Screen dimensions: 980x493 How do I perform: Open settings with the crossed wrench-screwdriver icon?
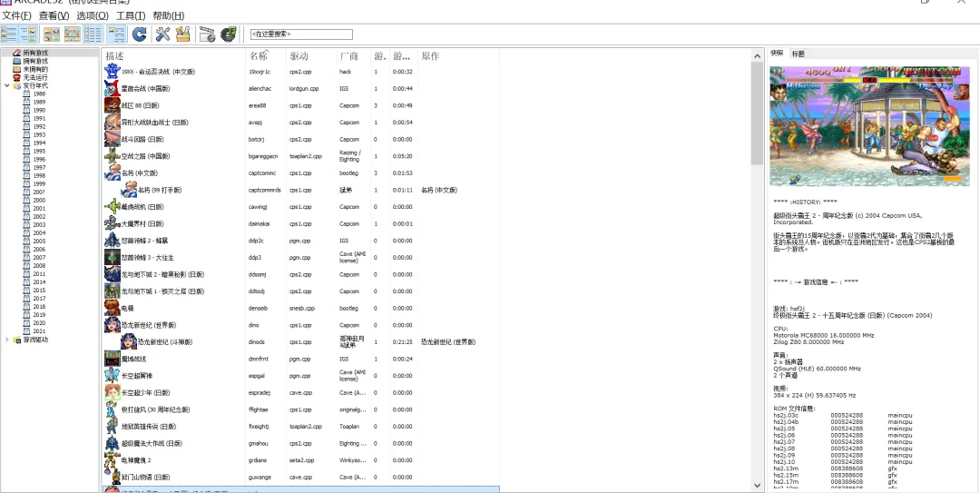click(x=162, y=35)
